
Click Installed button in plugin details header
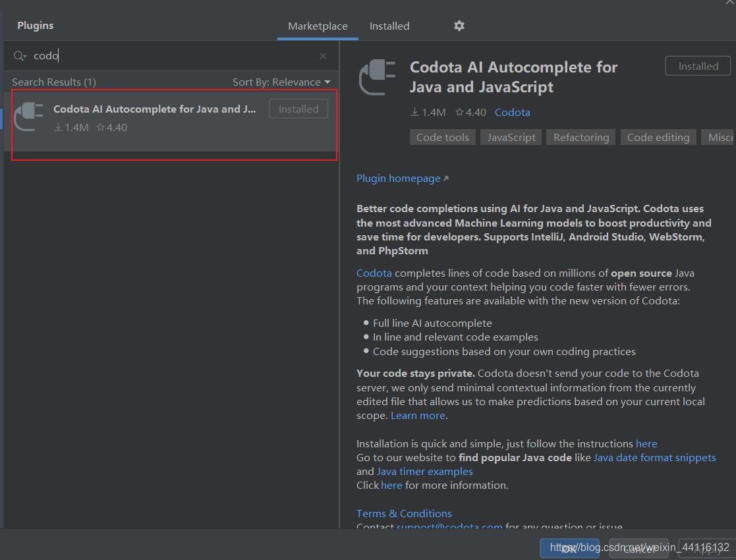(x=698, y=66)
